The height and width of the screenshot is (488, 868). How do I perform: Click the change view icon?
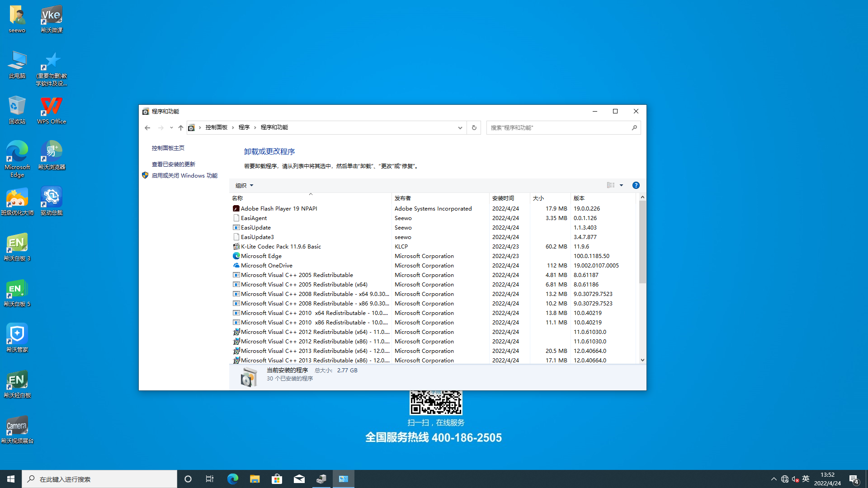click(x=611, y=185)
